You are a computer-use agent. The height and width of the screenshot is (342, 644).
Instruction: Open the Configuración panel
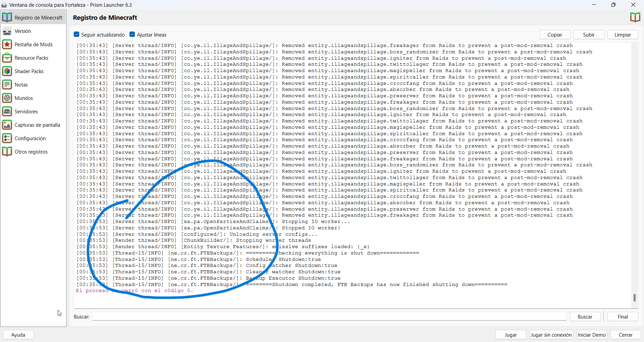[x=31, y=138]
